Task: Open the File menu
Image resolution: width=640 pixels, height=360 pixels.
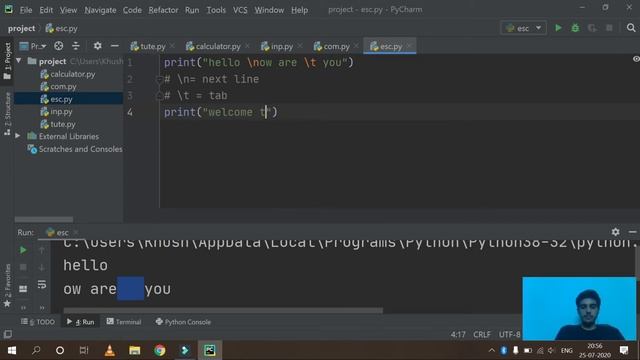Action: coord(26,10)
